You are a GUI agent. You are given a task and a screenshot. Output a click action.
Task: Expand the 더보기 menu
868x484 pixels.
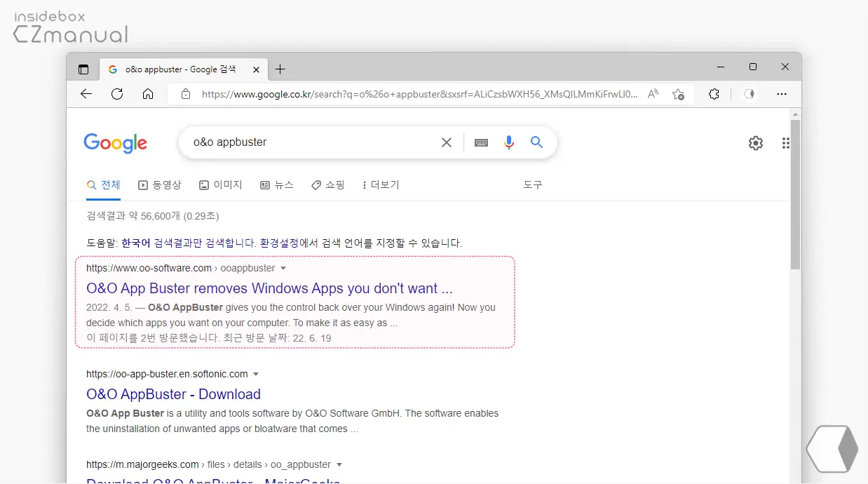click(381, 185)
